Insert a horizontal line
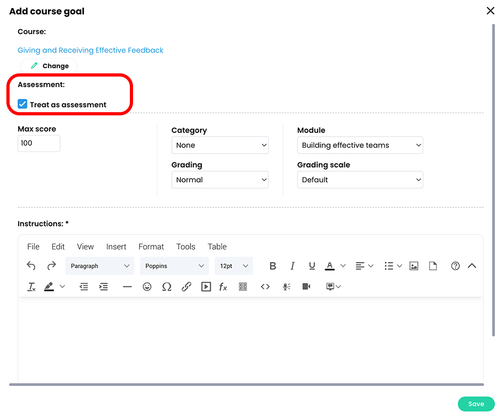This screenshot has height=420, width=504. [x=127, y=287]
